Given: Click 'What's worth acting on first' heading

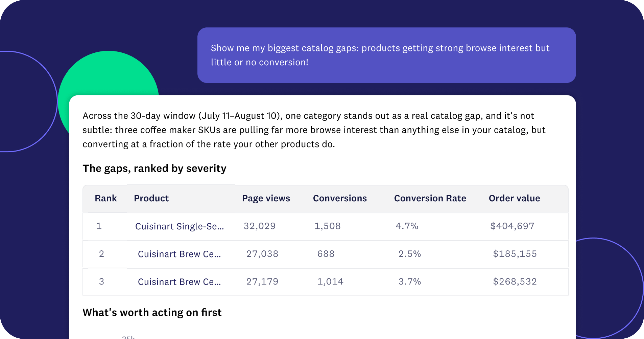Looking at the screenshot, I should 152,313.
